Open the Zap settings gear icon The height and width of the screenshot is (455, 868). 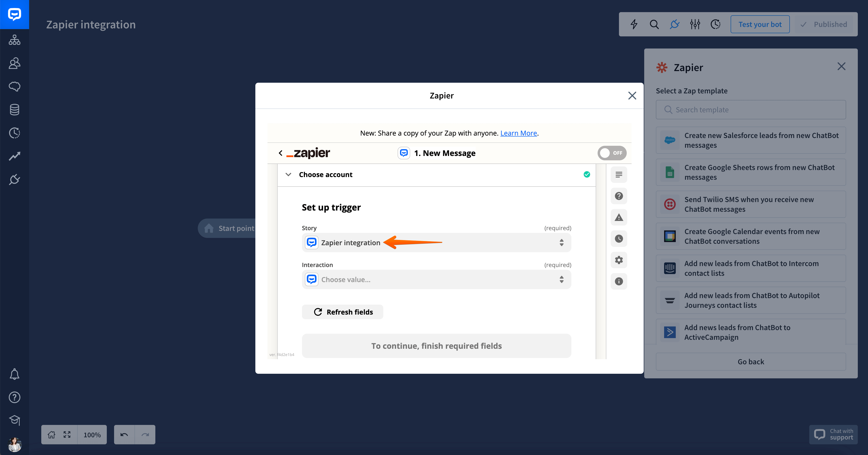[619, 260]
